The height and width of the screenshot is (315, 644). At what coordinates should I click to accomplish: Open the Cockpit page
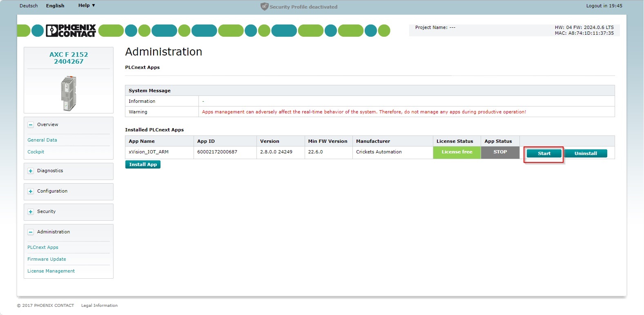(x=36, y=152)
